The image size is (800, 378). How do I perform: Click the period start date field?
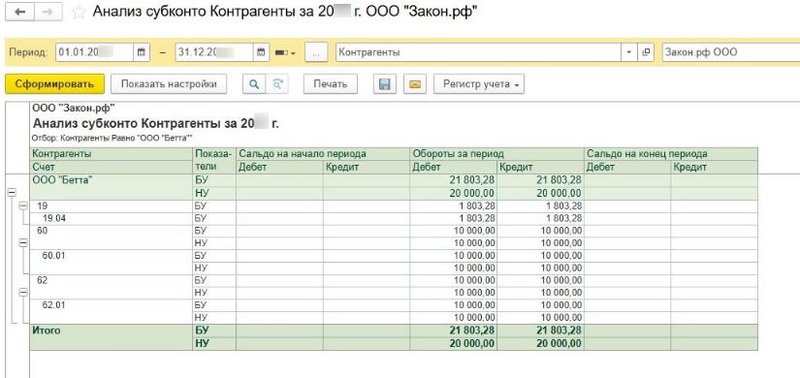pyautogui.click(x=94, y=52)
